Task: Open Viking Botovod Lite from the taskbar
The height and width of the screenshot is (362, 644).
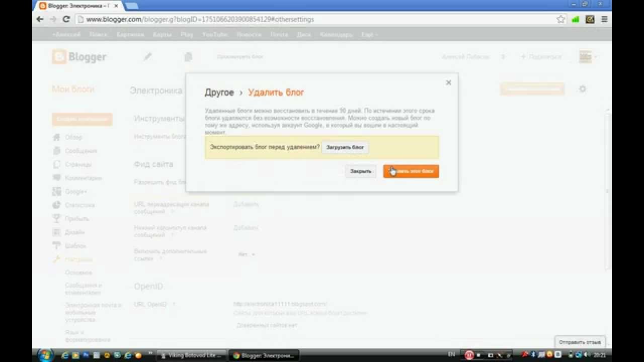Action: tap(192, 355)
